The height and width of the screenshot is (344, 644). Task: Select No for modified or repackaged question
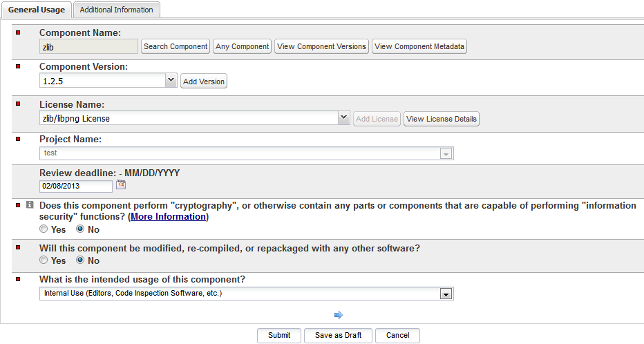pyautogui.click(x=80, y=260)
